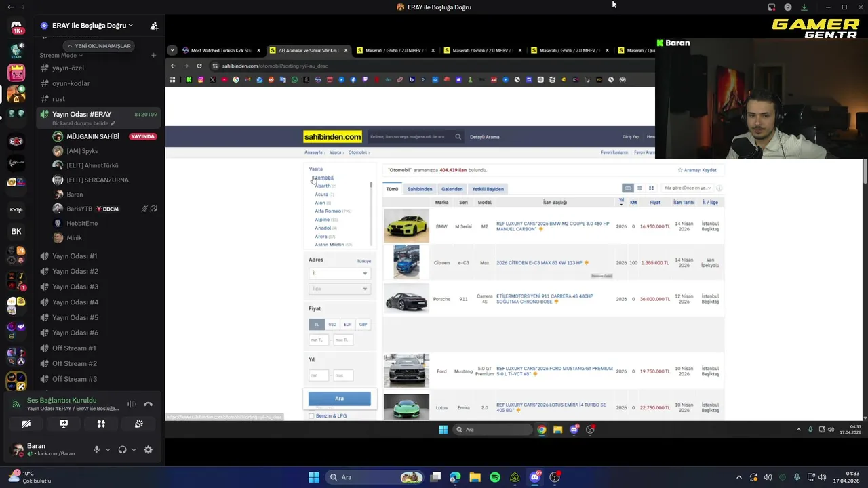Screen dimensions: 868x488
Task: Click the site search keyword field
Action: coord(410,137)
